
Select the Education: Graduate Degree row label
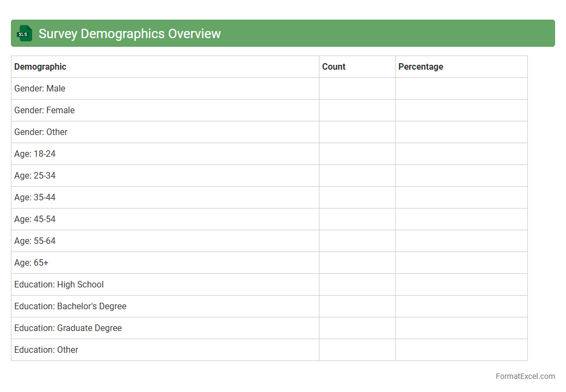pyautogui.click(x=68, y=328)
